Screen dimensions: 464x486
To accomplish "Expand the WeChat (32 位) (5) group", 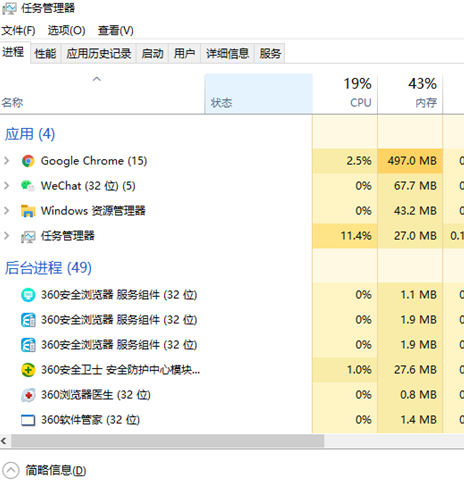I will click(6, 186).
